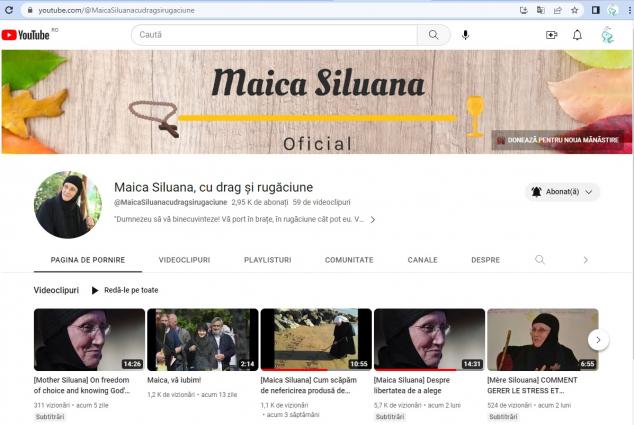The image size is (634, 425).
Task: Click into the Caută search field
Action: [x=273, y=35]
